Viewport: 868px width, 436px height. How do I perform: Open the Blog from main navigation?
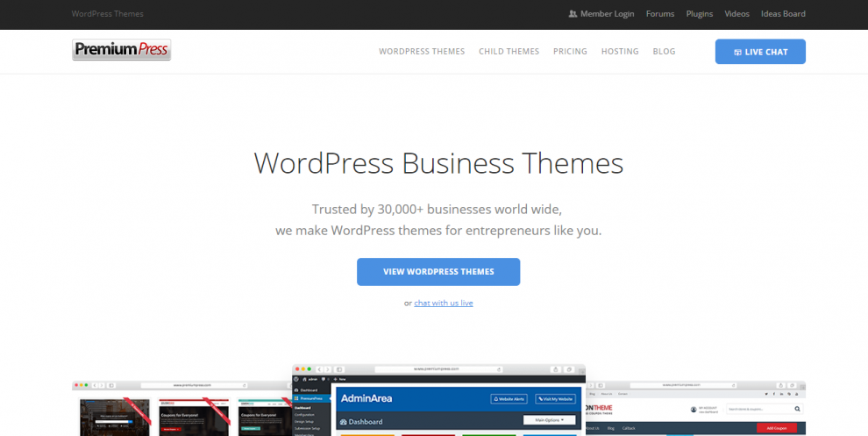coord(664,52)
